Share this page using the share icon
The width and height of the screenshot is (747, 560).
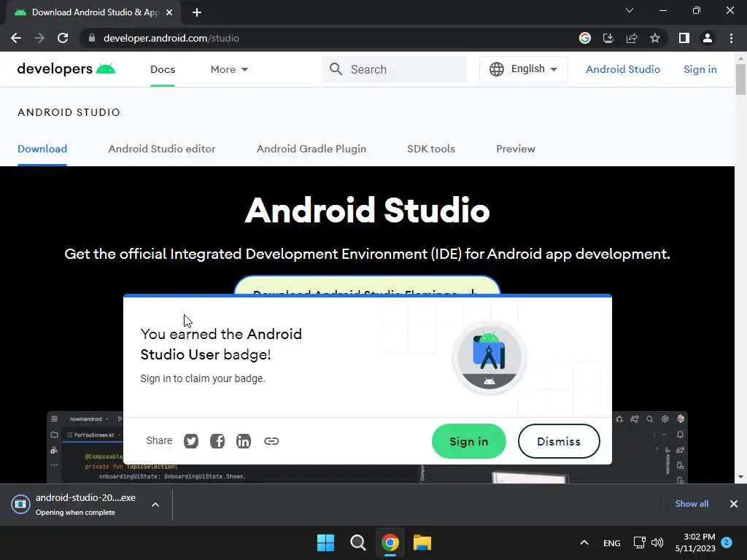pos(632,38)
